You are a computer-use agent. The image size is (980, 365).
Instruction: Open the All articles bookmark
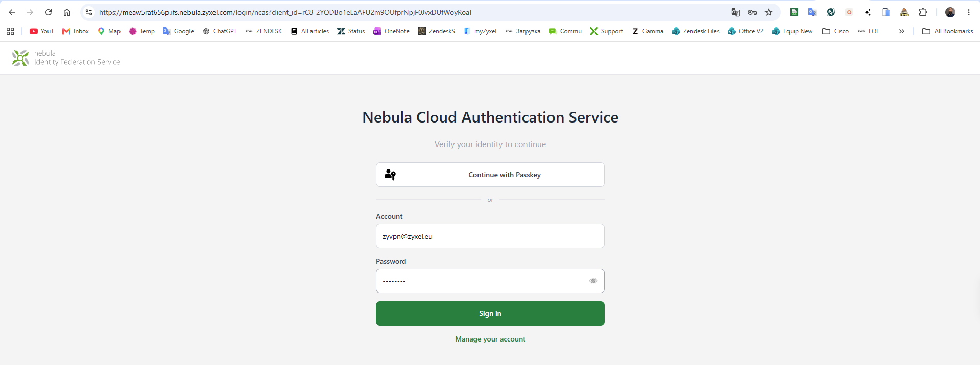310,31
